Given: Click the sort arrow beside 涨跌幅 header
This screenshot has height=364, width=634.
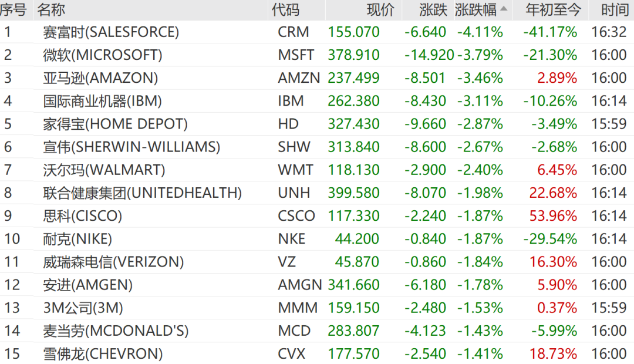Looking at the screenshot, I should pos(504,8).
